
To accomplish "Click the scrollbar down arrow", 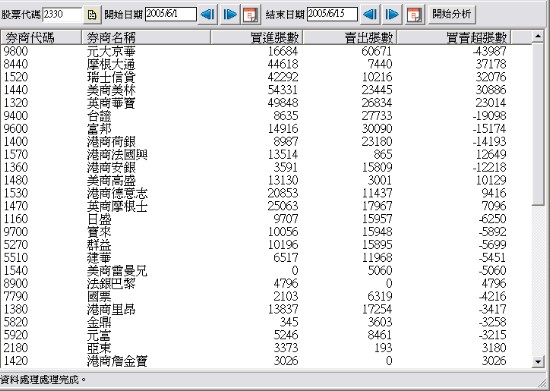I will pos(538,361).
